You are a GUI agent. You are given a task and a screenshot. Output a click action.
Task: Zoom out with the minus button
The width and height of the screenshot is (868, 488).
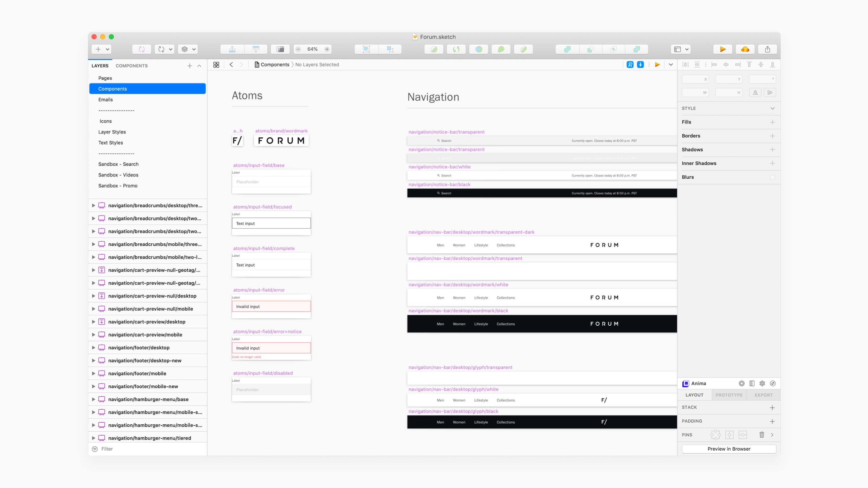coord(298,49)
